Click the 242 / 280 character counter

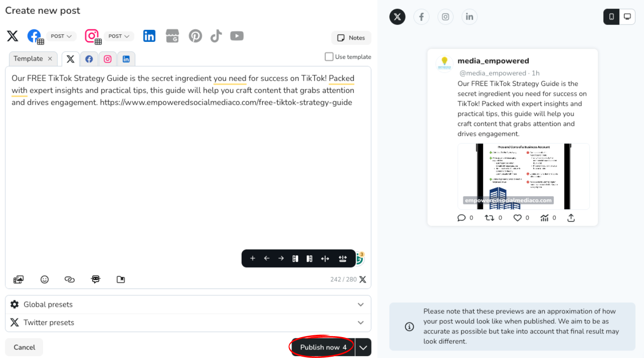343,280
